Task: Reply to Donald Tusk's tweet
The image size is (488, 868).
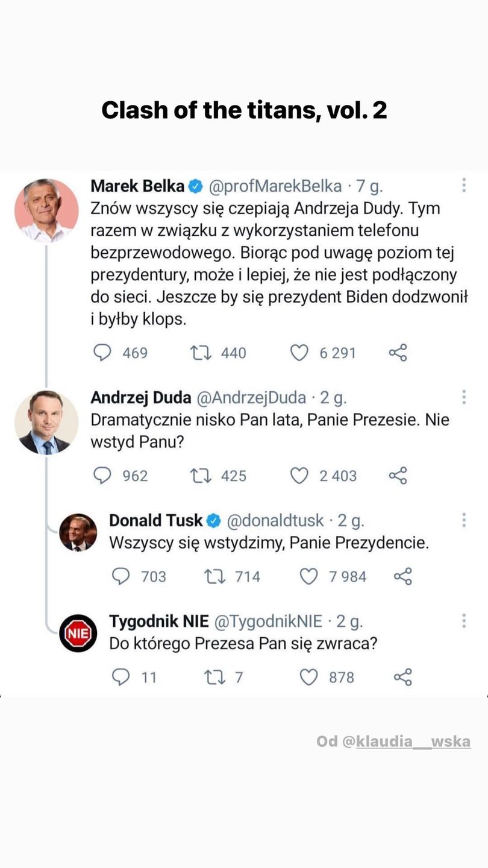Action: [x=121, y=576]
